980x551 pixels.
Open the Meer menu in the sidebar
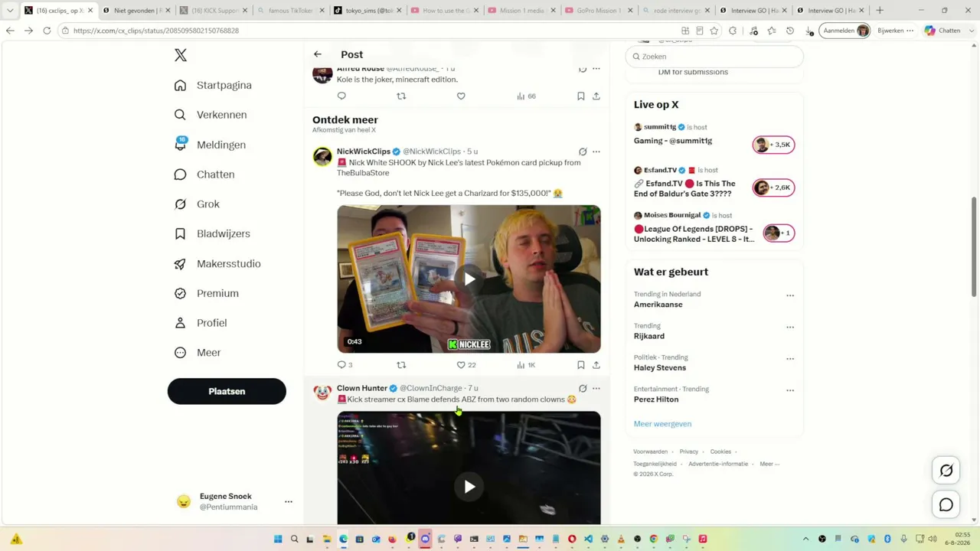coord(198,353)
